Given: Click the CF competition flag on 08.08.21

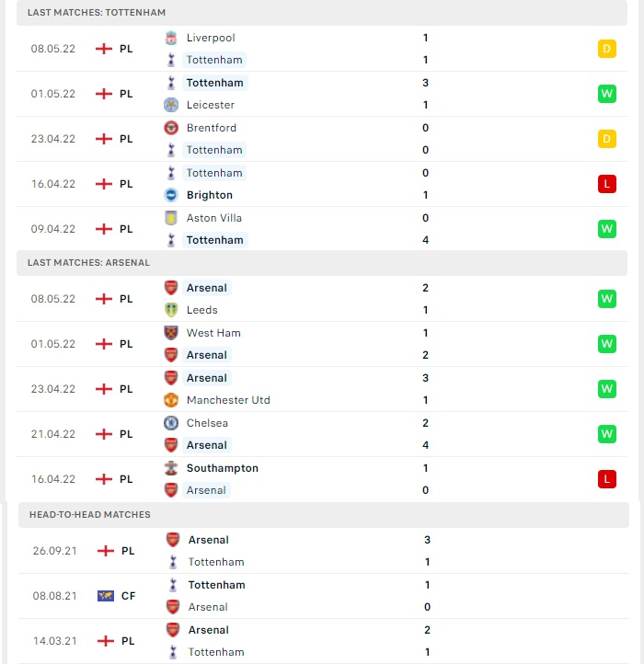Looking at the screenshot, I should [x=106, y=596].
